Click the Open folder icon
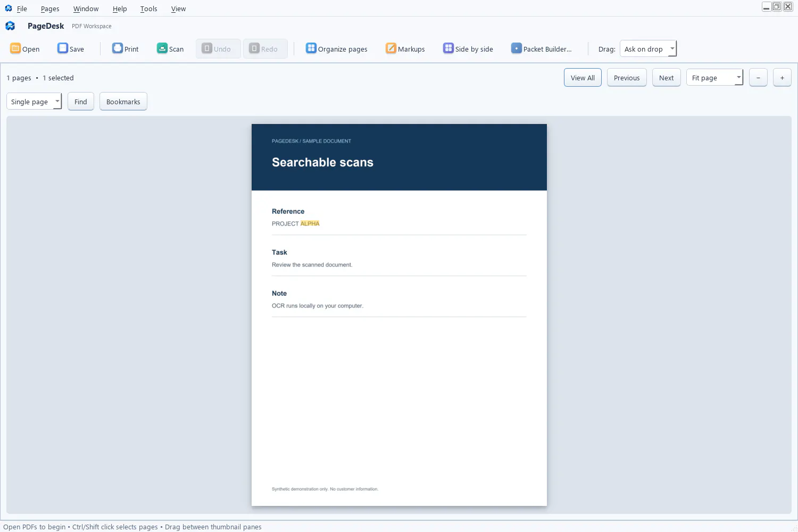Screen dimensions: 798x532 [15, 48]
